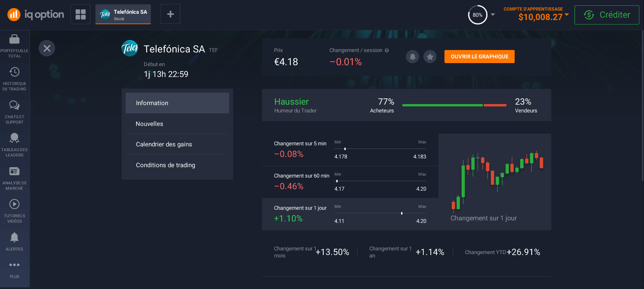Click the Créditer deposit button
This screenshot has height=289, width=644.
point(607,15)
